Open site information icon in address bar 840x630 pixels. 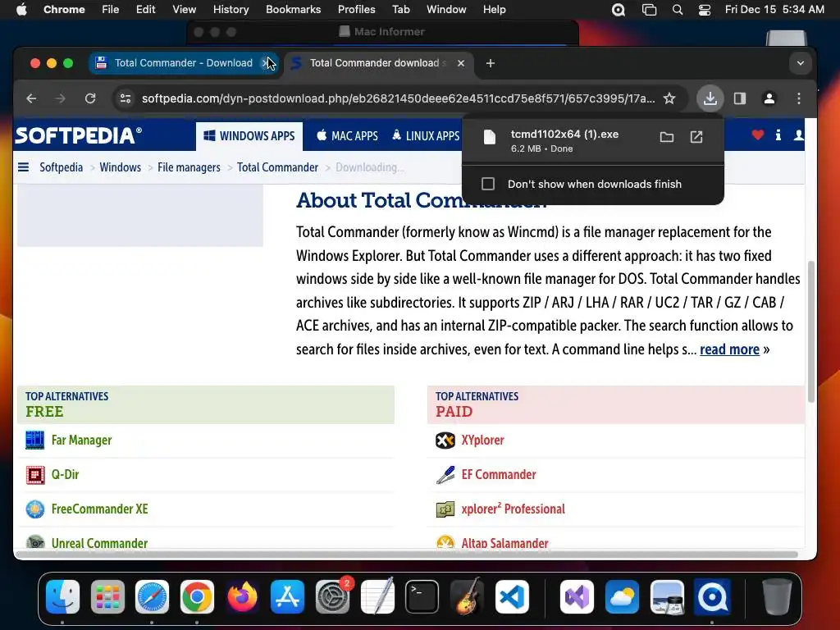(126, 98)
